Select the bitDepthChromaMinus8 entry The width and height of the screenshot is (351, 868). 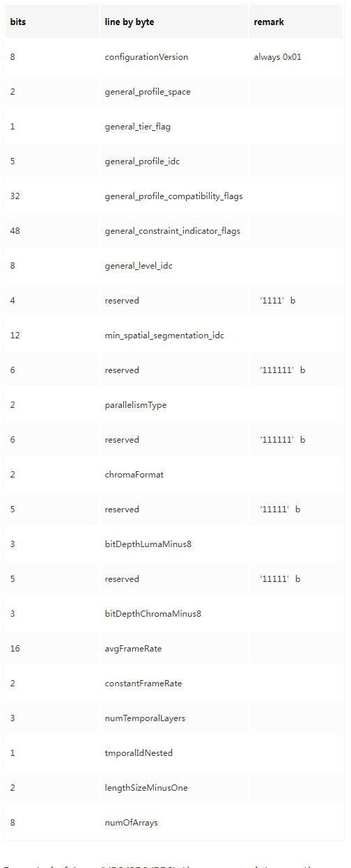(x=153, y=614)
